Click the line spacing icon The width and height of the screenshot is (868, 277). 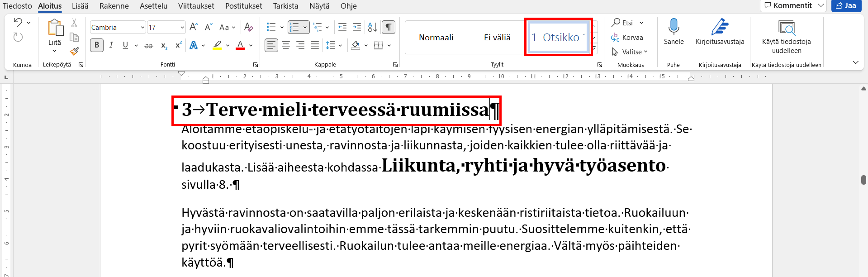tap(331, 45)
